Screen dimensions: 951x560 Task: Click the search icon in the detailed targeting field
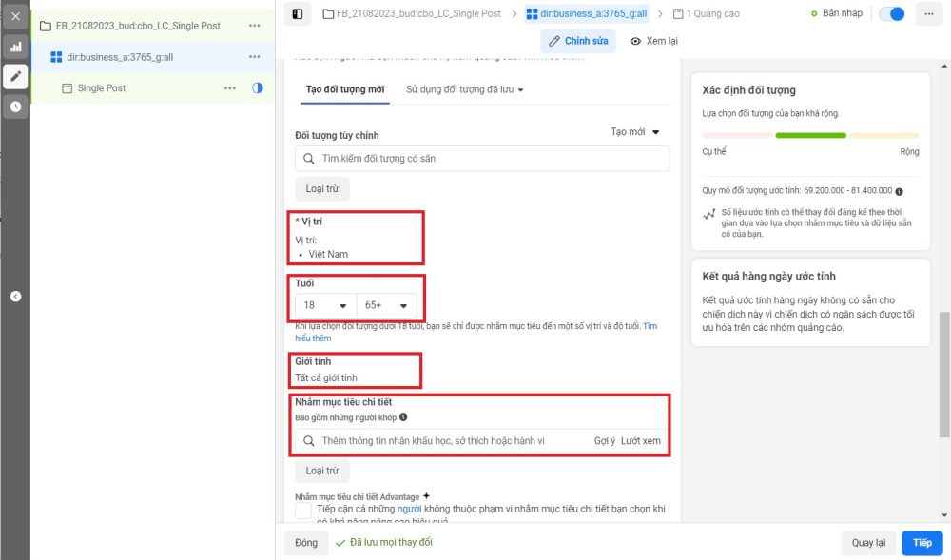click(x=309, y=441)
